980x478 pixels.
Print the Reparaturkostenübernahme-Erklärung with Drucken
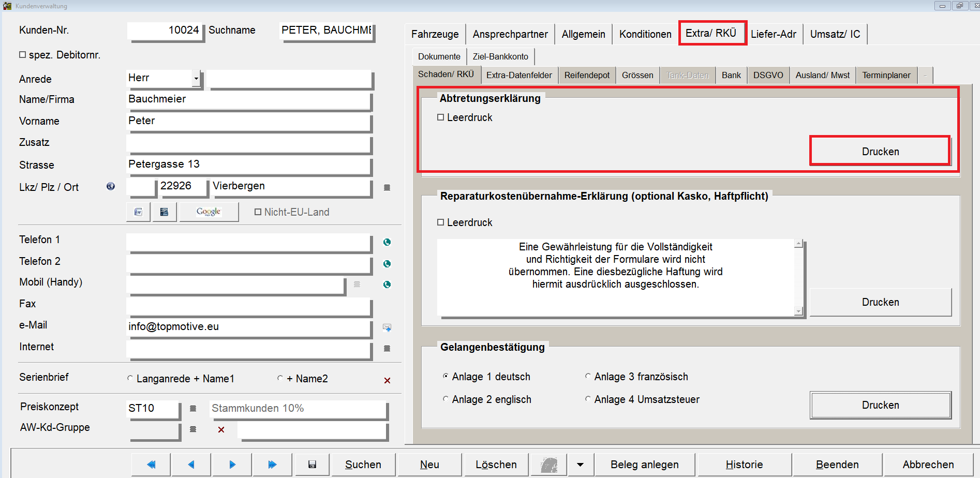coord(880,302)
